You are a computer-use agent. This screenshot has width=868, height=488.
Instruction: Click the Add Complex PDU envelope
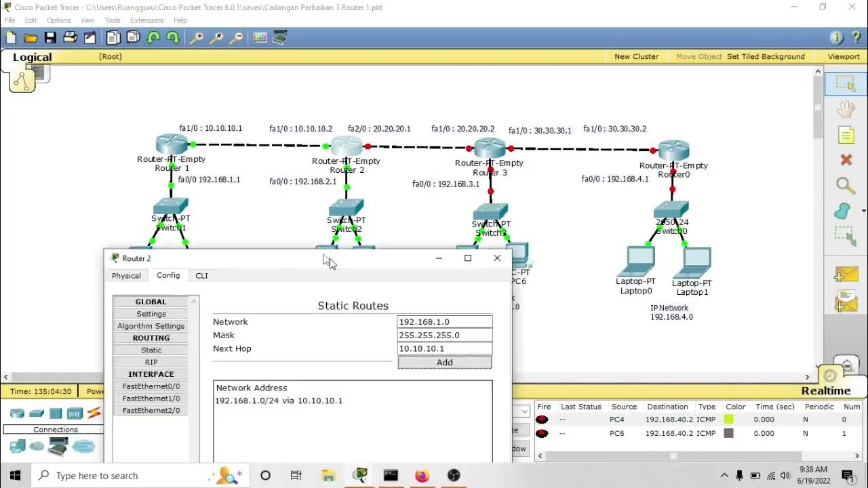[x=846, y=301]
